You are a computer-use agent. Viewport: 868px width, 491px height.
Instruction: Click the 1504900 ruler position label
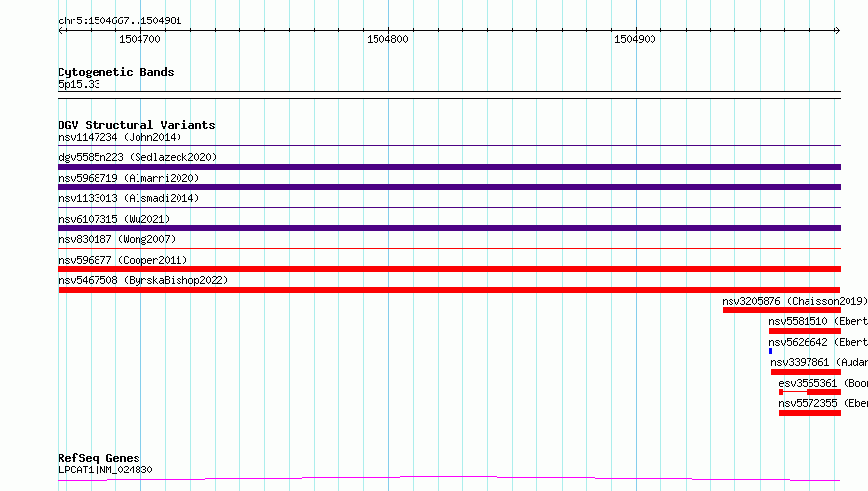point(635,39)
